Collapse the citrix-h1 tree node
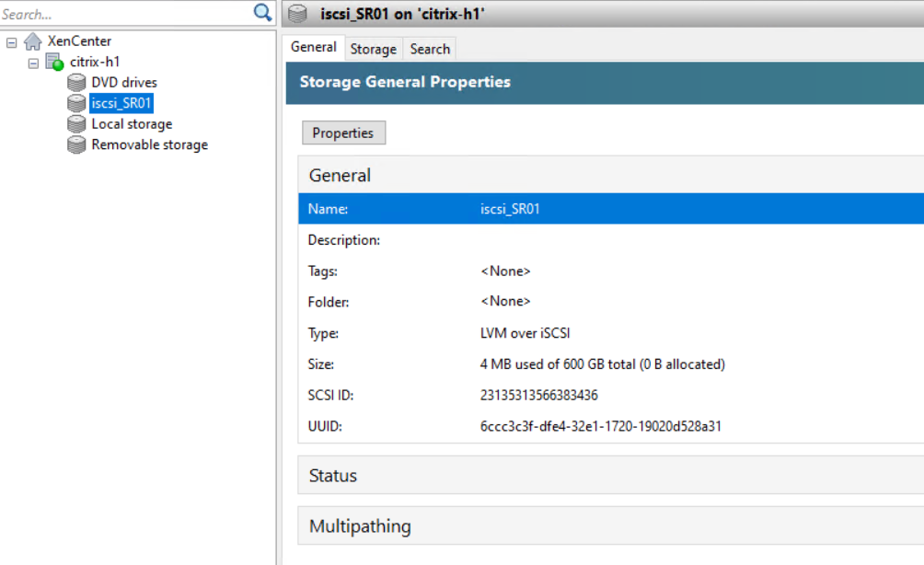 point(33,63)
